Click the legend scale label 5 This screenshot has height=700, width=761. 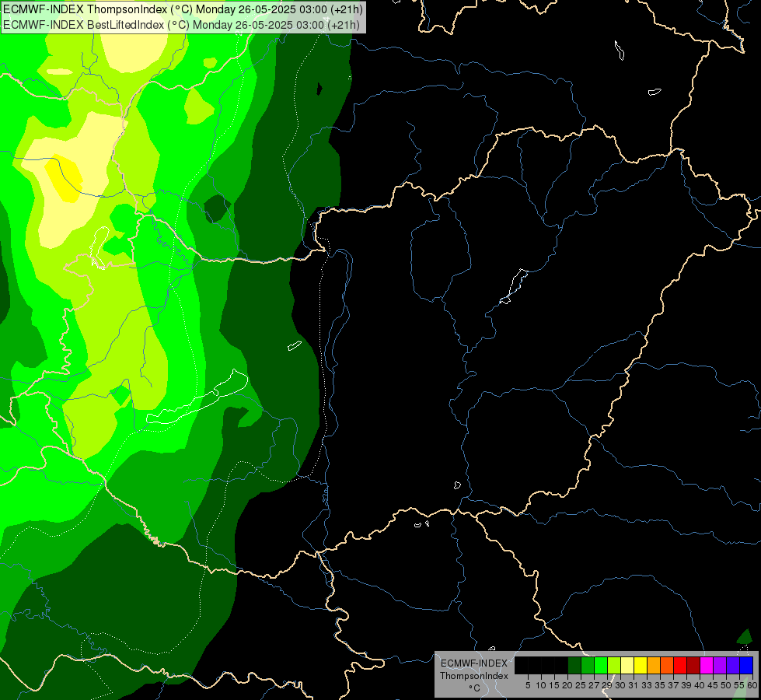(x=528, y=685)
